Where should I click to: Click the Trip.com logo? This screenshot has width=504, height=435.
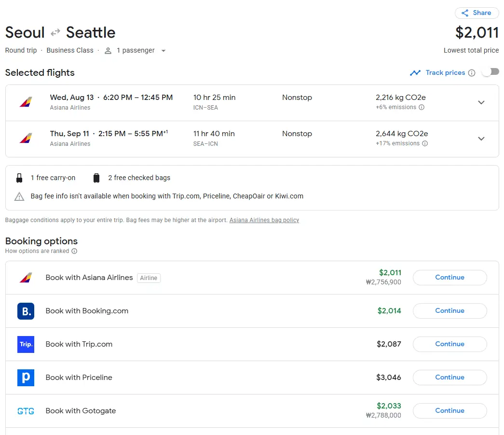[26, 344]
